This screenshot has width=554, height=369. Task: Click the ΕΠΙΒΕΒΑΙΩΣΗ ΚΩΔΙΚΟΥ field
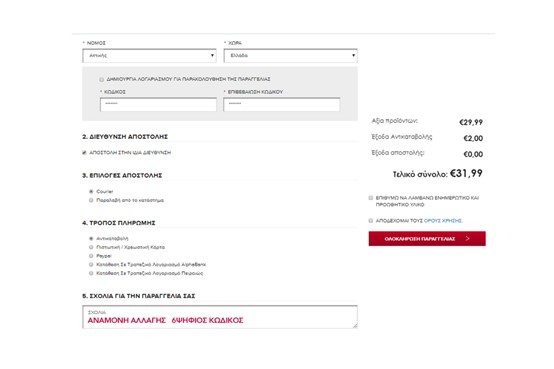coord(282,104)
